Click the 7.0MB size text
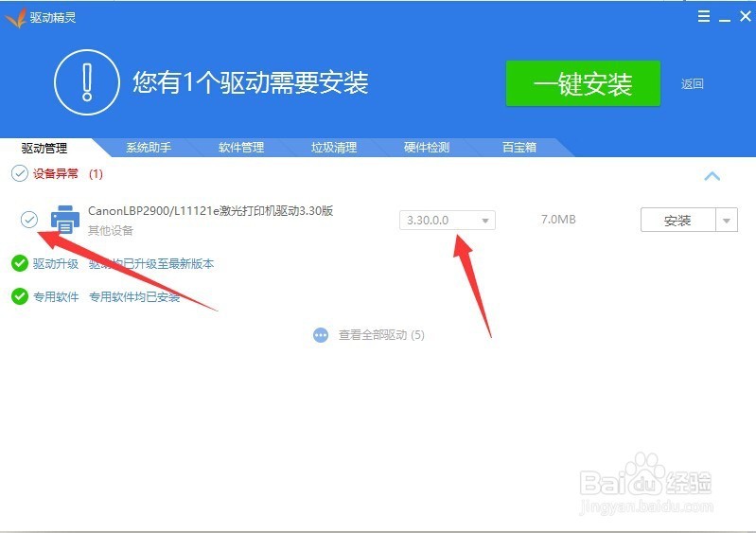Viewport: 756px width, 533px height. tap(558, 220)
